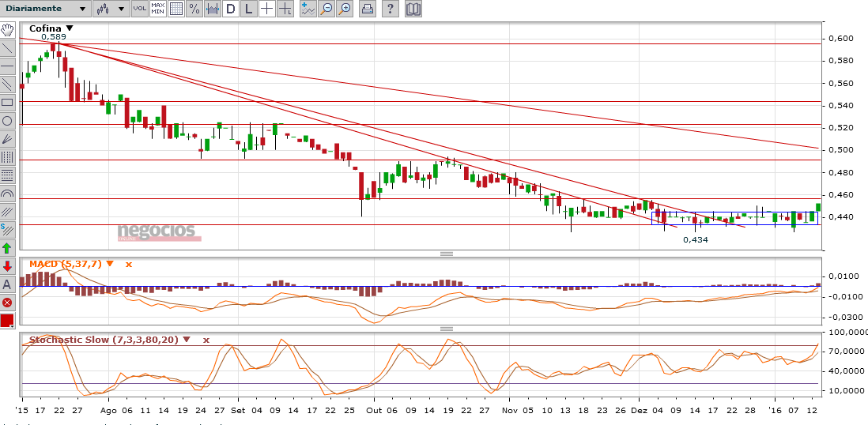Open the help question mark
Image resolution: width=868 pixels, height=425 pixels.
(x=391, y=9)
